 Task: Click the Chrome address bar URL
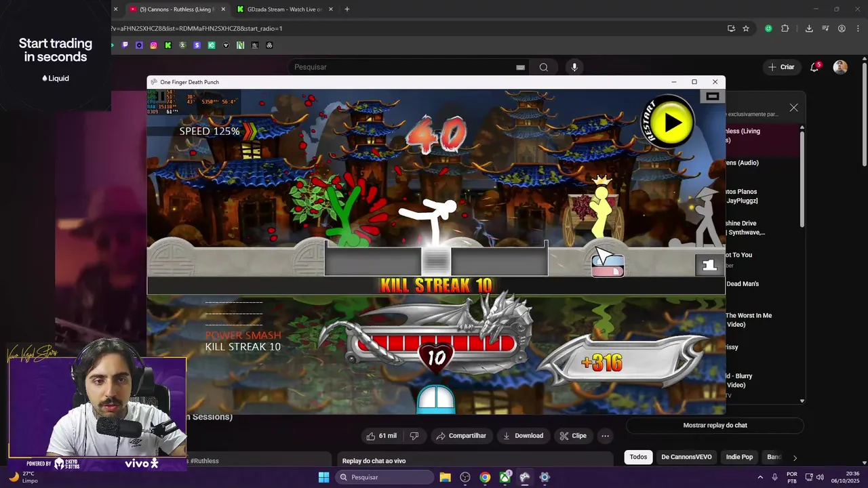point(197,28)
